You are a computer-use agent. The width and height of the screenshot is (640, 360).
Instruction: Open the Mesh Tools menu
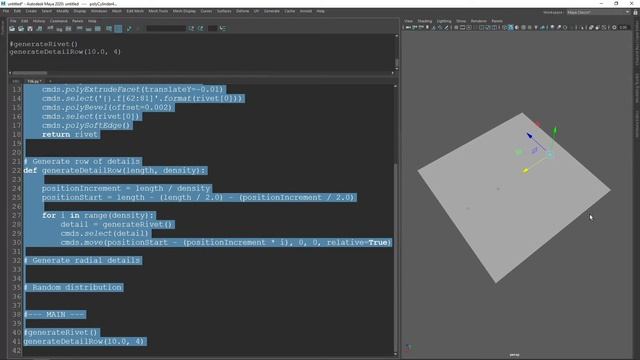point(158,11)
